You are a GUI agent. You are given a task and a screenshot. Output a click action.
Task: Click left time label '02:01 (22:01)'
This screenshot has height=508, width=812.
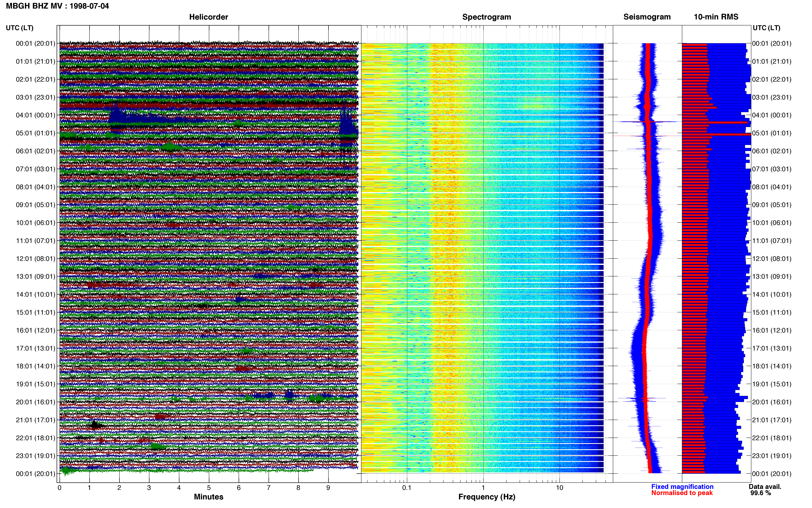(35, 79)
